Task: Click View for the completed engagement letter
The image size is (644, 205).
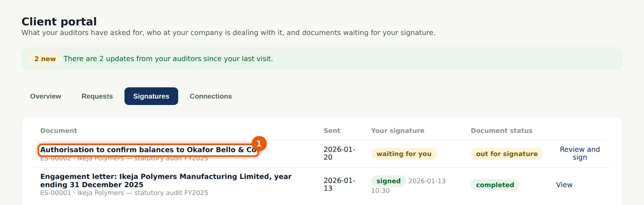Action: point(564,184)
